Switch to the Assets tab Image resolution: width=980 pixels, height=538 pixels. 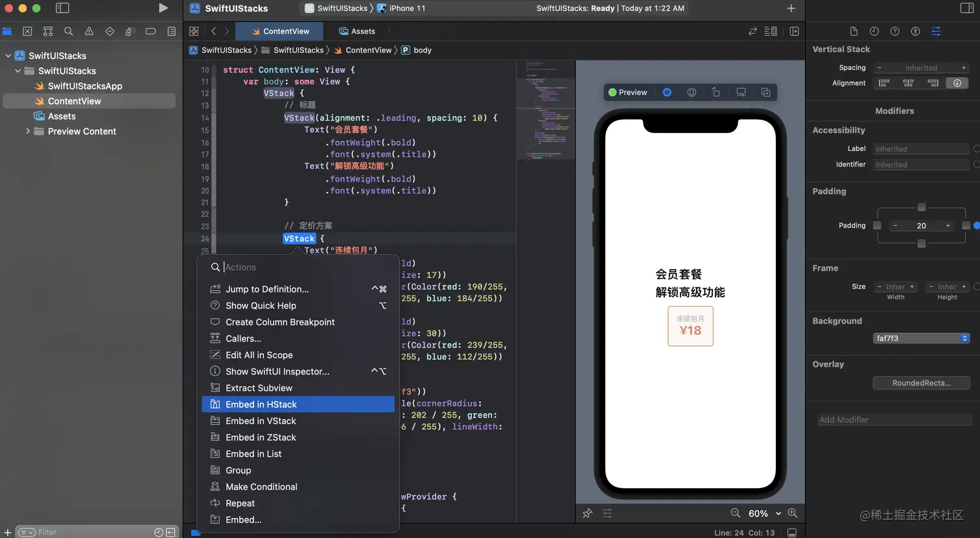pyautogui.click(x=356, y=31)
